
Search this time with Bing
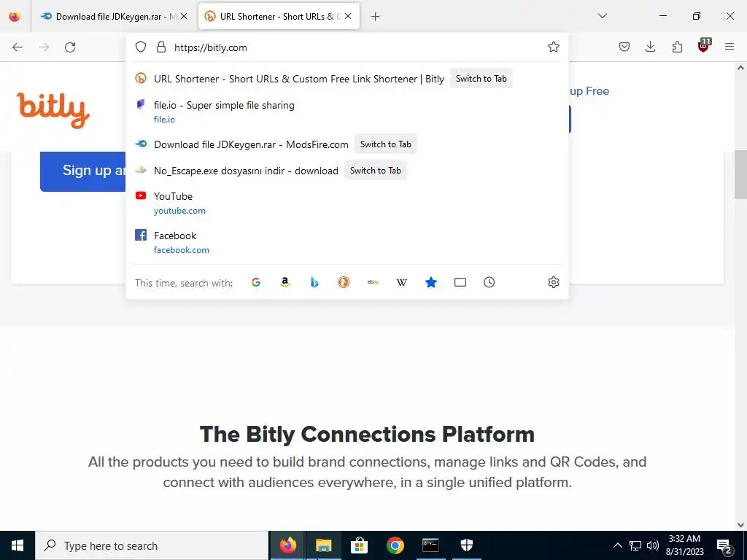point(314,282)
